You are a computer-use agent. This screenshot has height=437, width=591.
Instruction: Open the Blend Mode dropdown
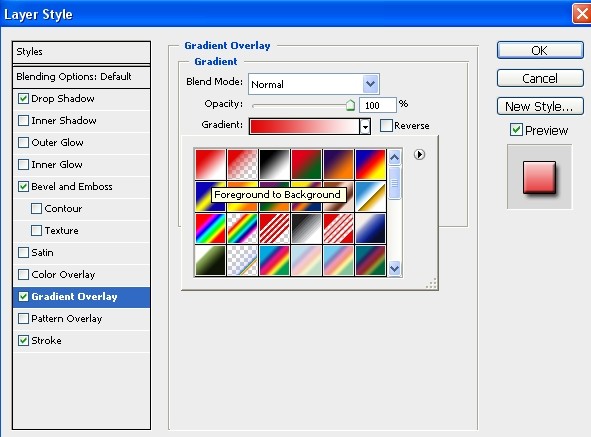click(x=314, y=84)
